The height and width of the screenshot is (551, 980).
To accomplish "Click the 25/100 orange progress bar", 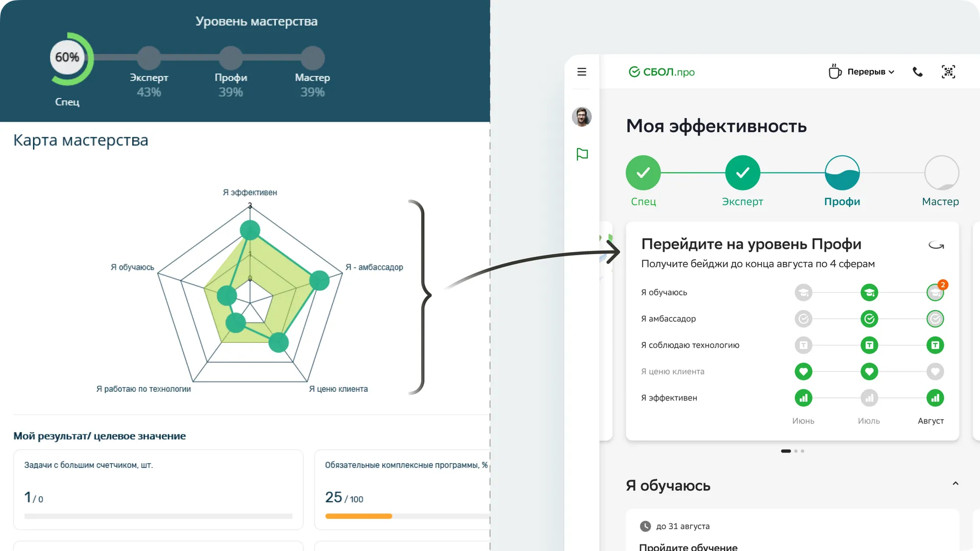I will click(358, 516).
